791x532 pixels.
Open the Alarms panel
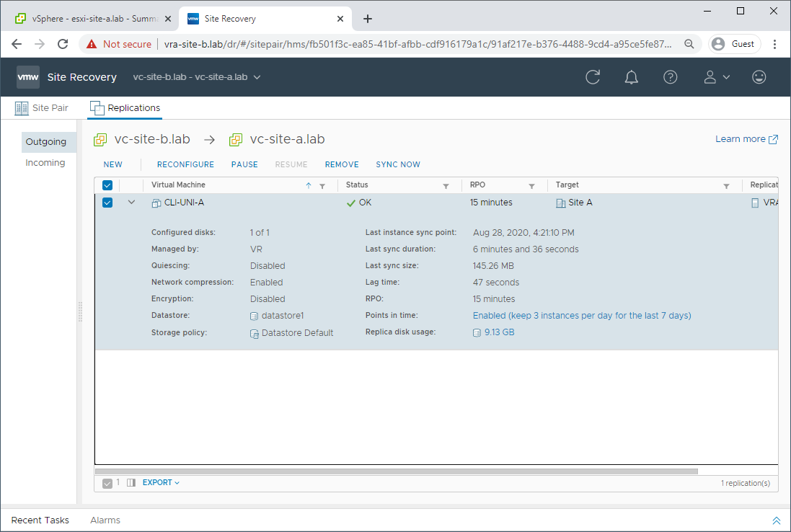[x=105, y=520]
